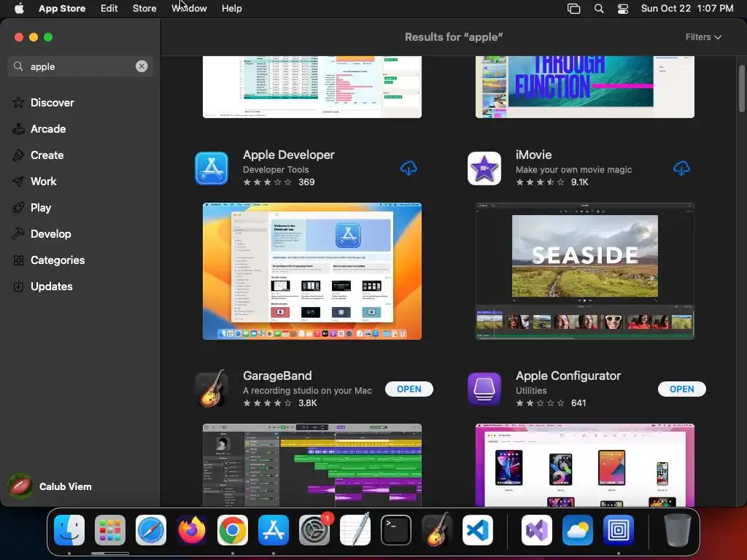The image size is (747, 560).
Task: Open the Help menu
Action: coord(231,9)
